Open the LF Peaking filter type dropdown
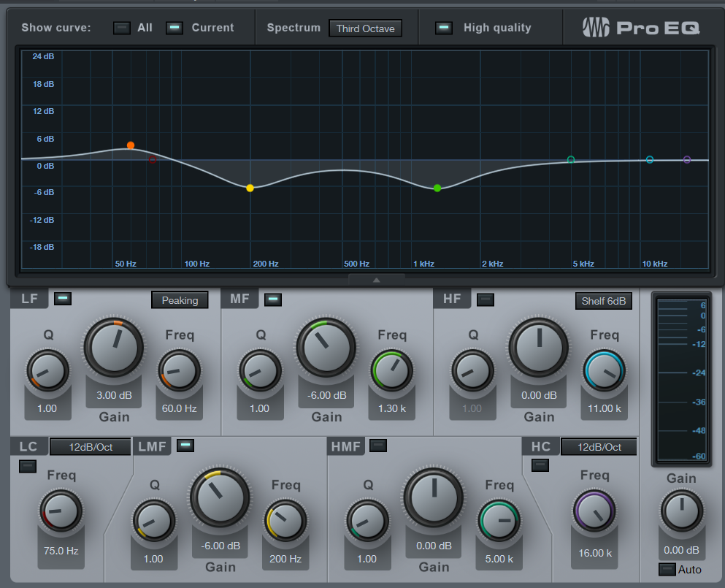This screenshot has width=725, height=588. coord(180,300)
